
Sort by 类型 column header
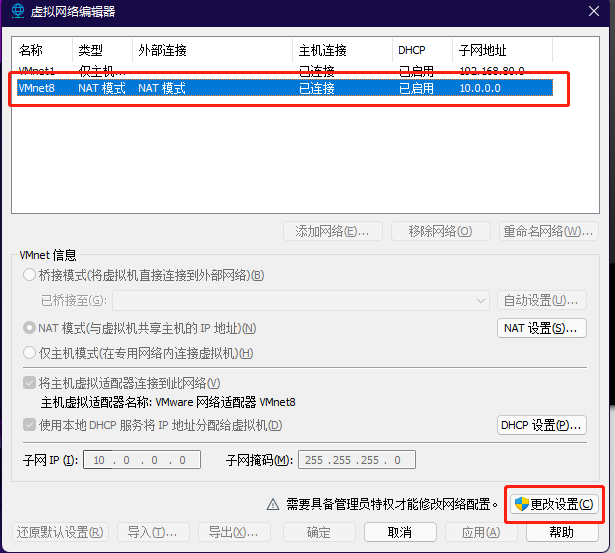coord(103,50)
